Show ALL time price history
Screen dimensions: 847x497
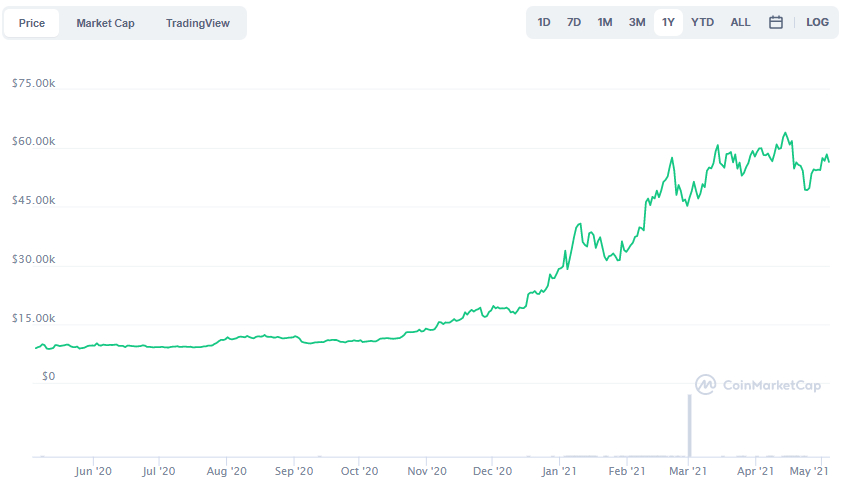point(741,22)
